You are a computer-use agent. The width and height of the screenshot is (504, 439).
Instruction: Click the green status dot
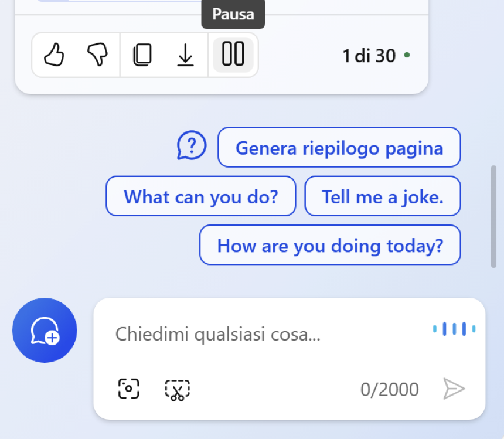pos(407,55)
